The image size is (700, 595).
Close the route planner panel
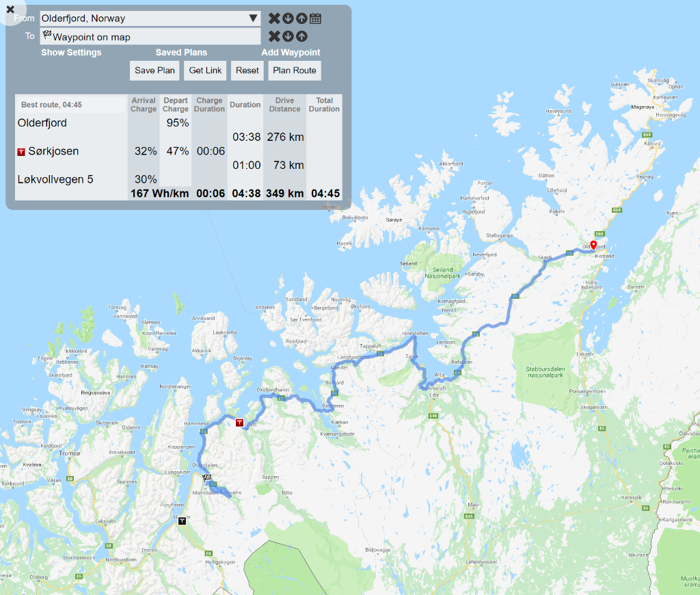point(10,10)
